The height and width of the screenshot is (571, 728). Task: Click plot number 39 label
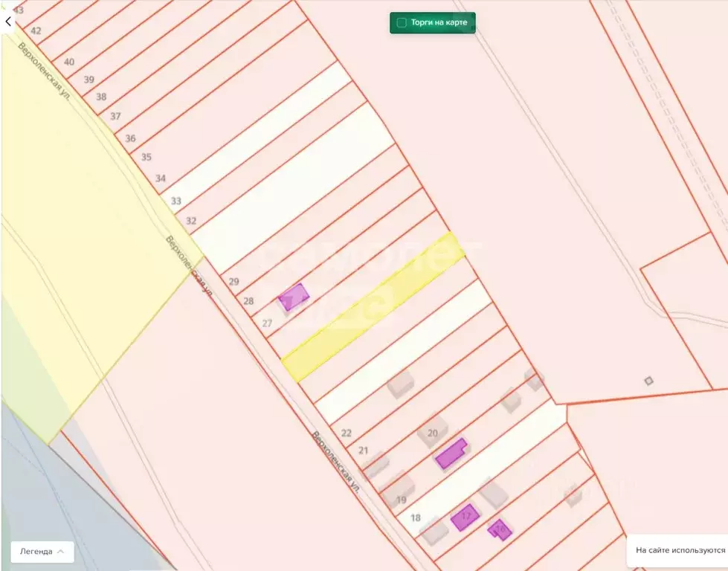tap(88, 80)
